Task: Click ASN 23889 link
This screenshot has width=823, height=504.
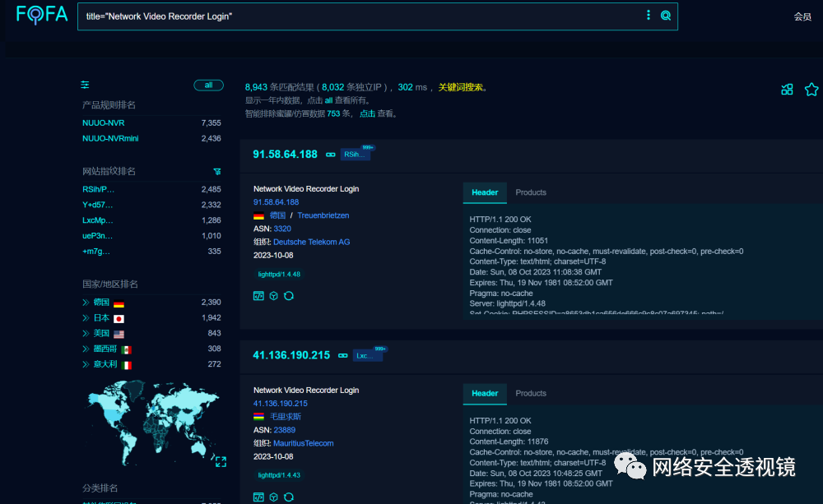Action: tap(285, 430)
